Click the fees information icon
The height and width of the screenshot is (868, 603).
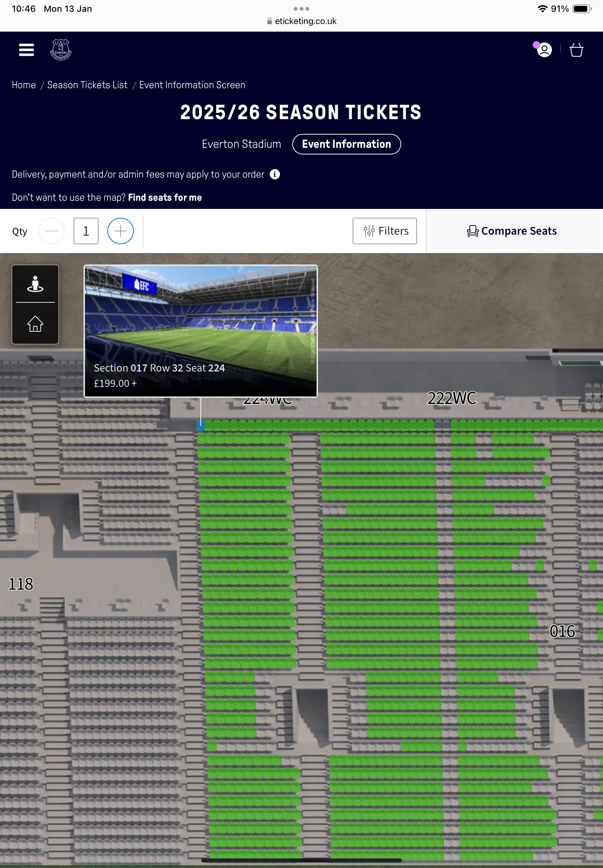(x=275, y=174)
